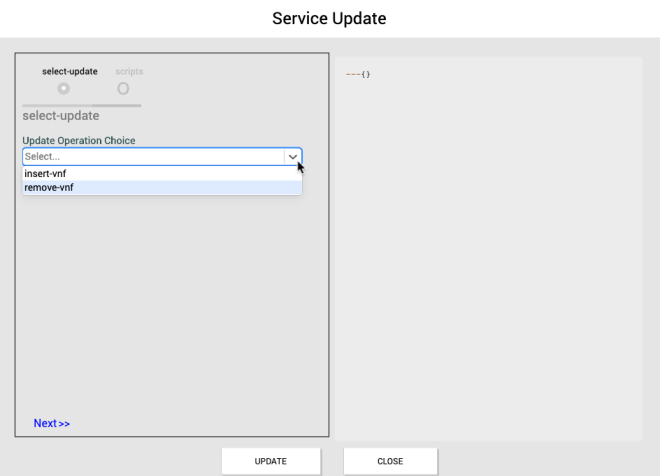The width and height of the screenshot is (660, 476).
Task: Click the ---{} text in preview pane
Action: pyautogui.click(x=358, y=75)
